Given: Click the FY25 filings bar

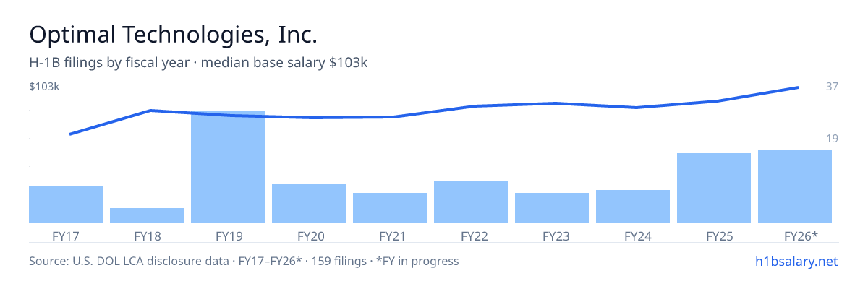Looking at the screenshot, I should 714,188.
